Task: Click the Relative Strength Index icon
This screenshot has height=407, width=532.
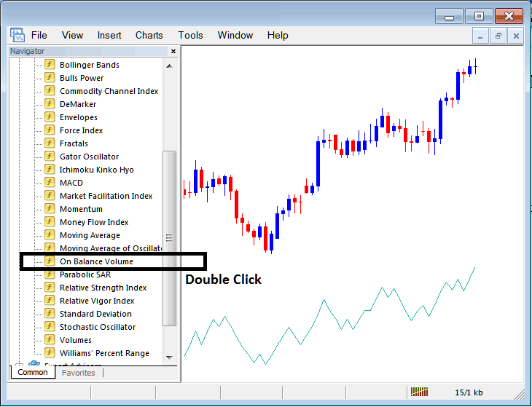Action: pyautogui.click(x=50, y=288)
